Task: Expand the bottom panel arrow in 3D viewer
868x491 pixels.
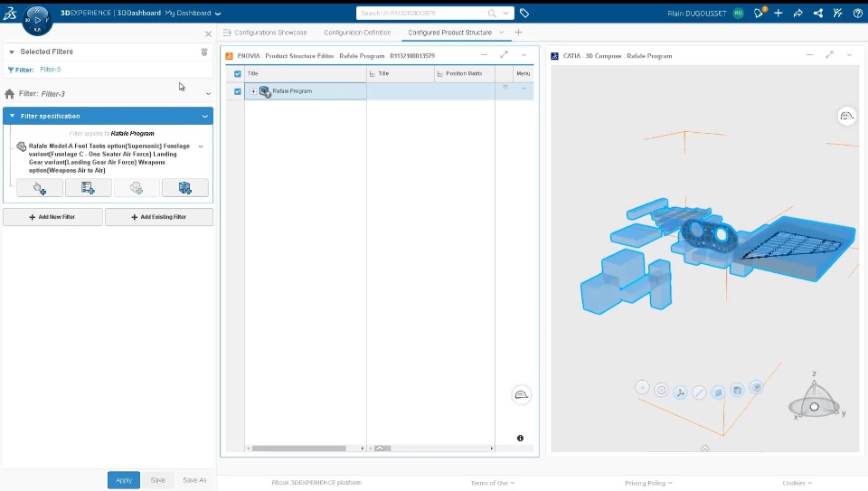Action: (x=705, y=448)
